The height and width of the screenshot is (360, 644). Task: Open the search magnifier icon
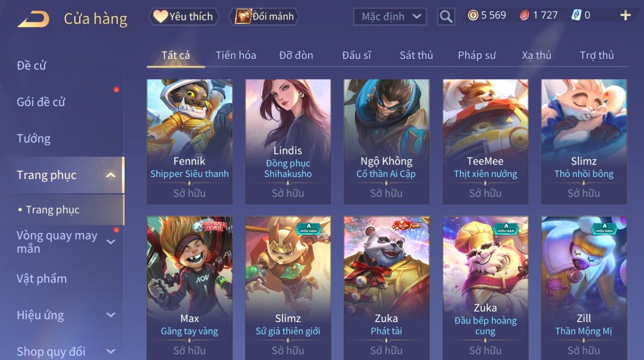point(446,17)
